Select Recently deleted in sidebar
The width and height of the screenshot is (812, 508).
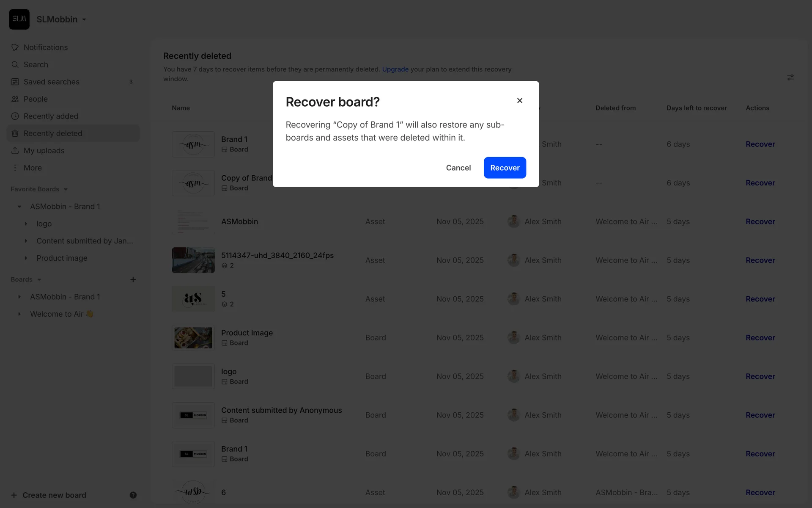click(x=53, y=133)
